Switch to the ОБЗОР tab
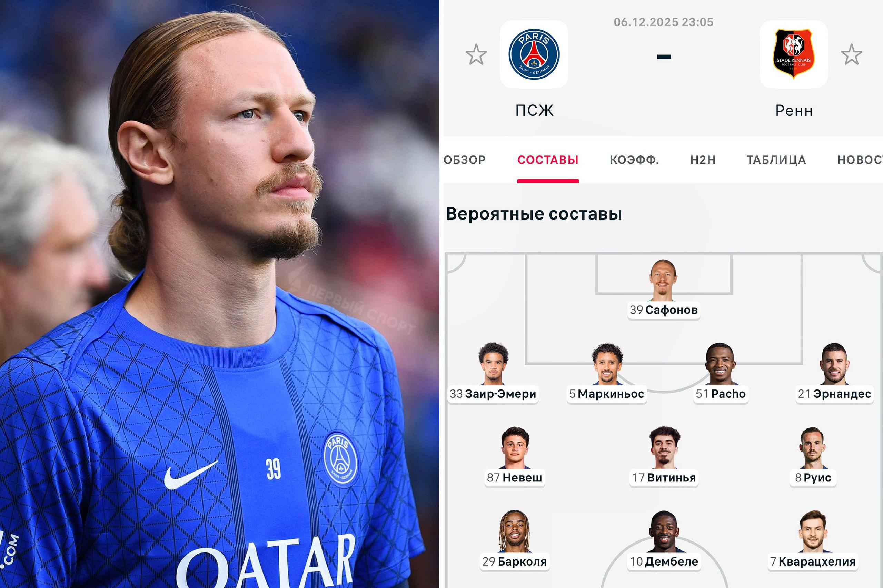This screenshot has width=883, height=588. [465, 160]
